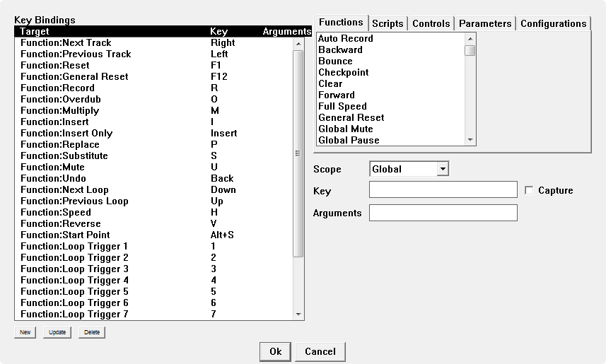Select the Function:Replace binding
The height and width of the screenshot is (364, 606).
[x=154, y=144]
